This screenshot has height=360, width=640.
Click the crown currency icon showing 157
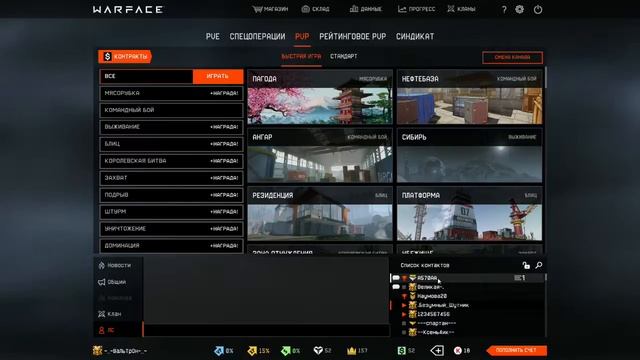(351, 351)
